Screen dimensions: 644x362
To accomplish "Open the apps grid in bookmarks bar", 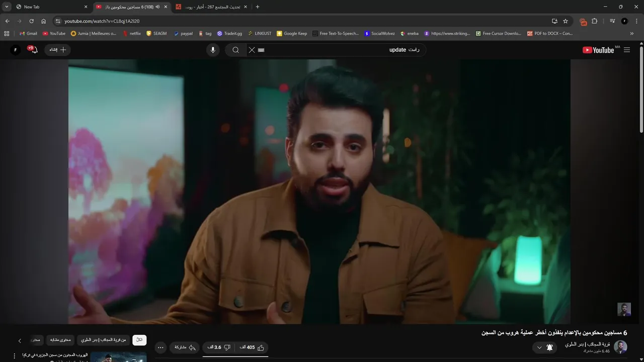I will pyautogui.click(x=7, y=34).
